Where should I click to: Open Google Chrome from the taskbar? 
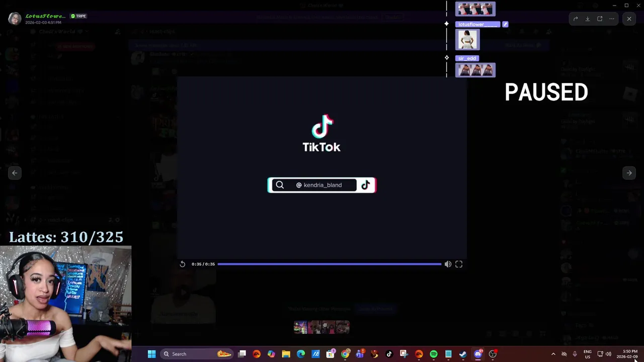pos(345,354)
